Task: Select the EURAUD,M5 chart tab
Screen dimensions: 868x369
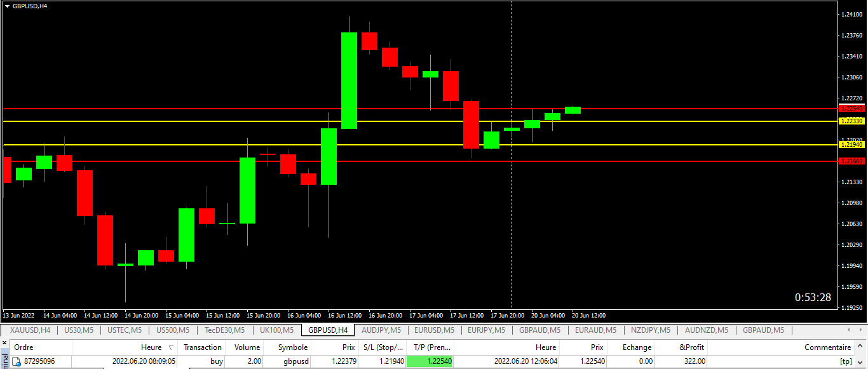Action: coord(595,330)
